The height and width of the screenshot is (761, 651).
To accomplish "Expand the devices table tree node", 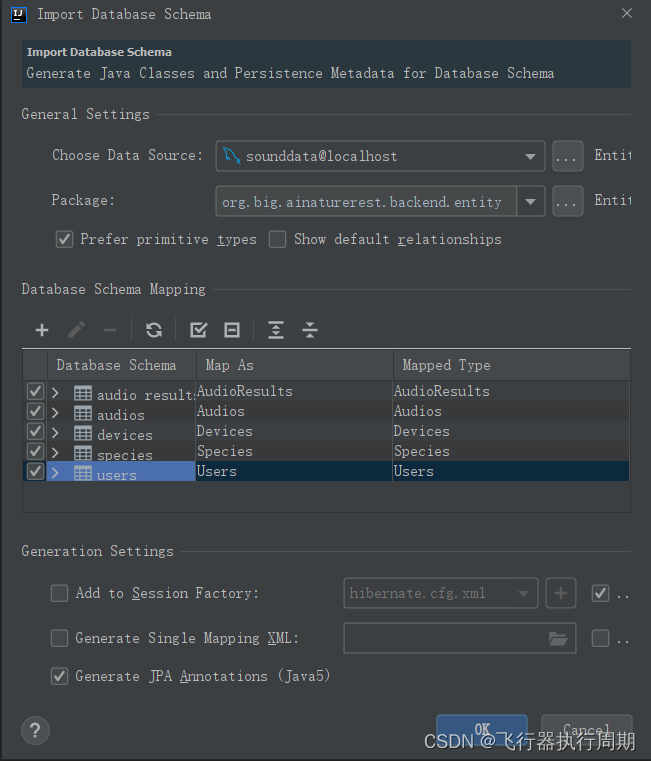I will click(55, 432).
